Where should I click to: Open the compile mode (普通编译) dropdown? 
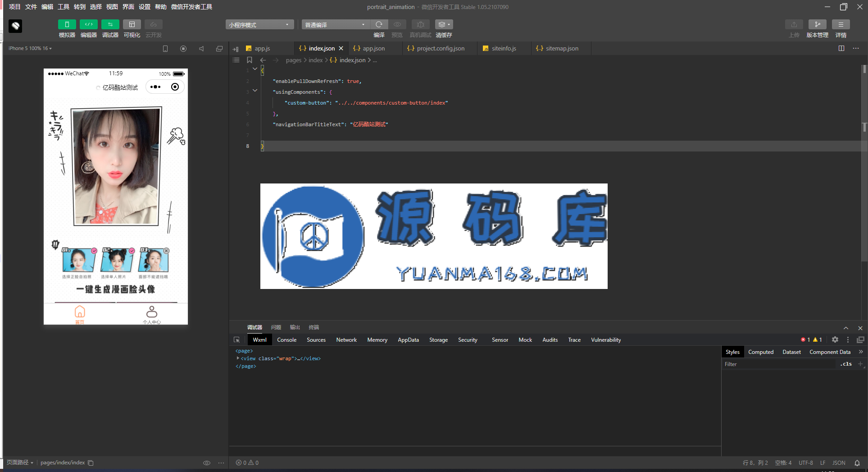pos(336,25)
